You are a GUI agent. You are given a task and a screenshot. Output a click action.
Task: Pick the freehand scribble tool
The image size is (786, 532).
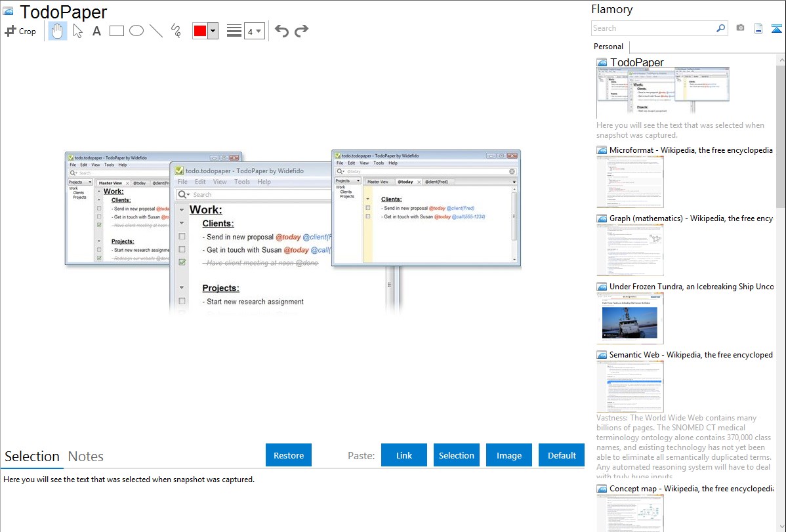point(176,31)
